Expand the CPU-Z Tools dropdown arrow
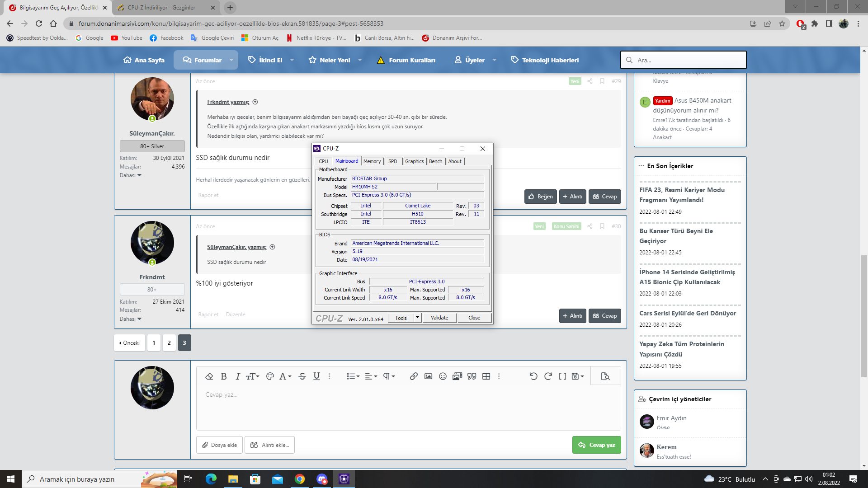 click(x=418, y=318)
